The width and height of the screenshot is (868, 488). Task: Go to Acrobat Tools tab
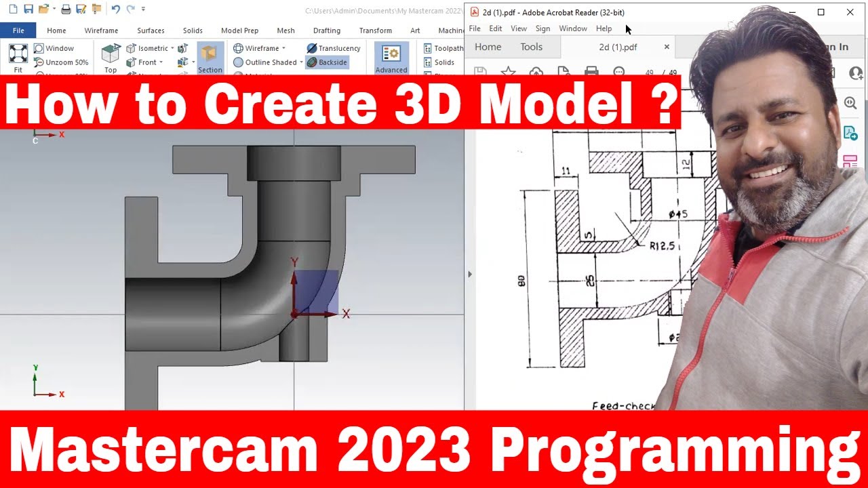point(532,47)
